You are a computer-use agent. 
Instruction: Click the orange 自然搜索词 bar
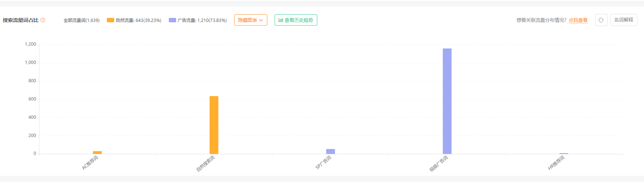214,125
